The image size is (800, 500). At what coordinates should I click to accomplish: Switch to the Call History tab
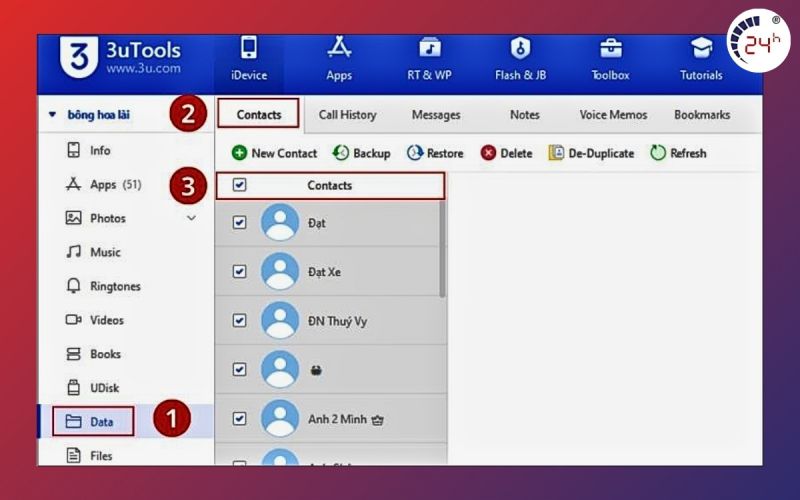[x=347, y=115]
